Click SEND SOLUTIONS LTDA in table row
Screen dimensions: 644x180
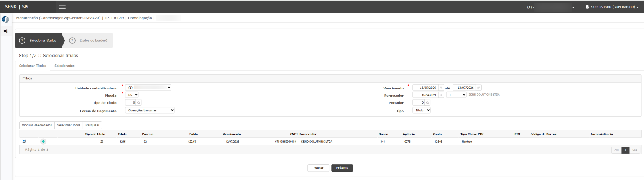(317, 142)
